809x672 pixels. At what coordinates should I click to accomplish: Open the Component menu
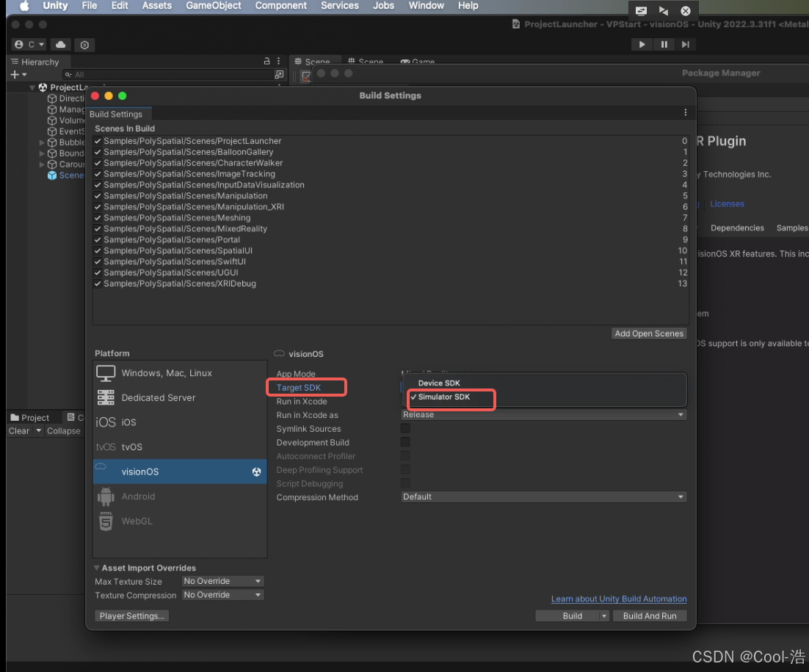tap(280, 6)
